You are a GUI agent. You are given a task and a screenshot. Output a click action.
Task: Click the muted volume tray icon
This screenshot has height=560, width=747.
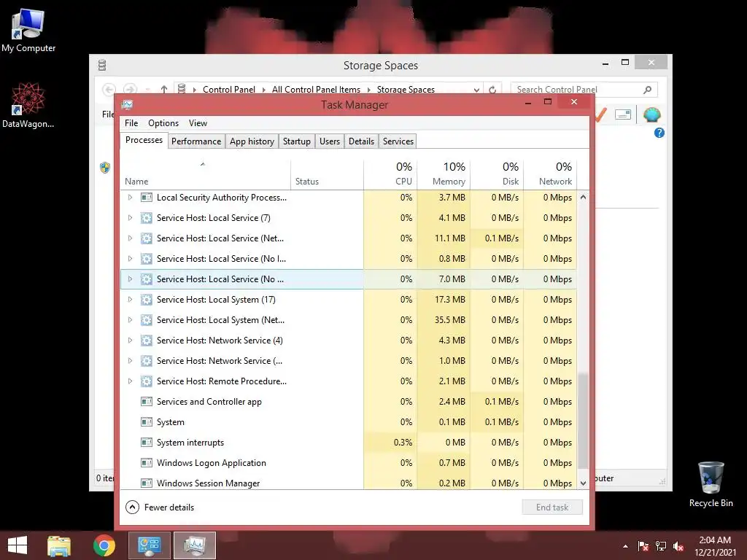pos(678,546)
